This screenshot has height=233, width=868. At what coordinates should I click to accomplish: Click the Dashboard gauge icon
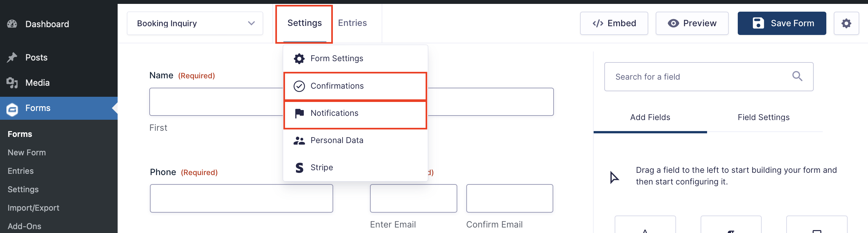[12, 24]
